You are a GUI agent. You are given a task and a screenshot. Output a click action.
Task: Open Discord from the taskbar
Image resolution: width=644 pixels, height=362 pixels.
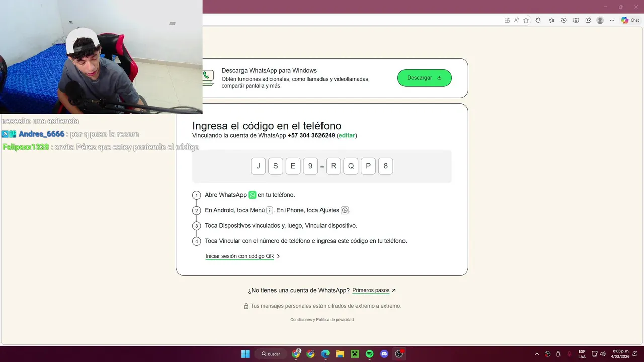point(384,354)
